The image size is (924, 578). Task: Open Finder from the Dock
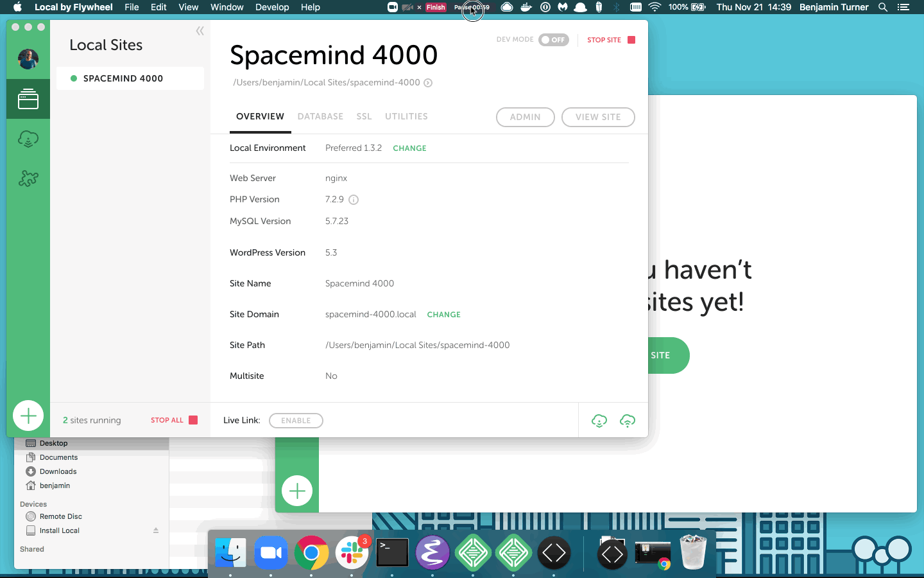tap(230, 552)
